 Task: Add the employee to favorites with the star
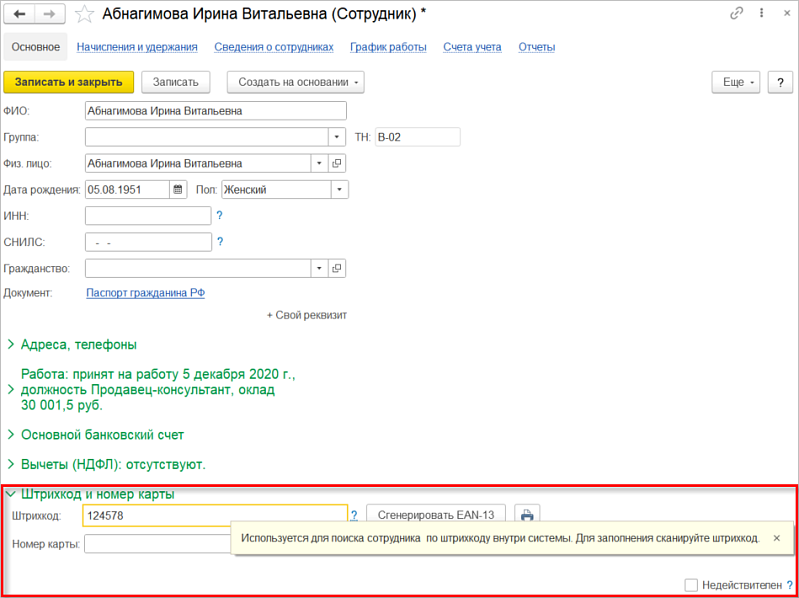point(87,14)
